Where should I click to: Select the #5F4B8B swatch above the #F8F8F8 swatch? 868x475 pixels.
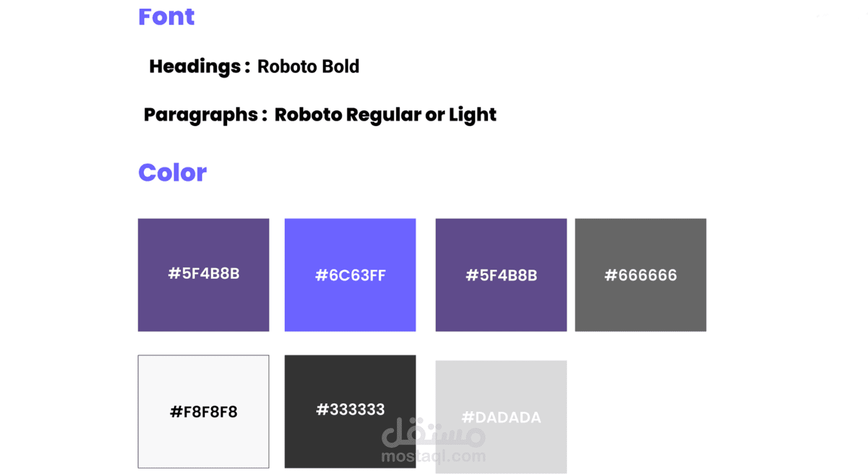tap(204, 275)
